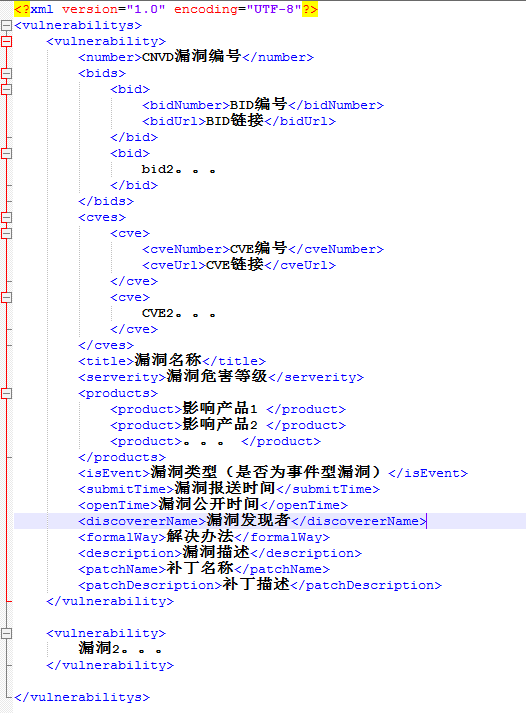Collapse the first vulnerability element fold

point(6,41)
